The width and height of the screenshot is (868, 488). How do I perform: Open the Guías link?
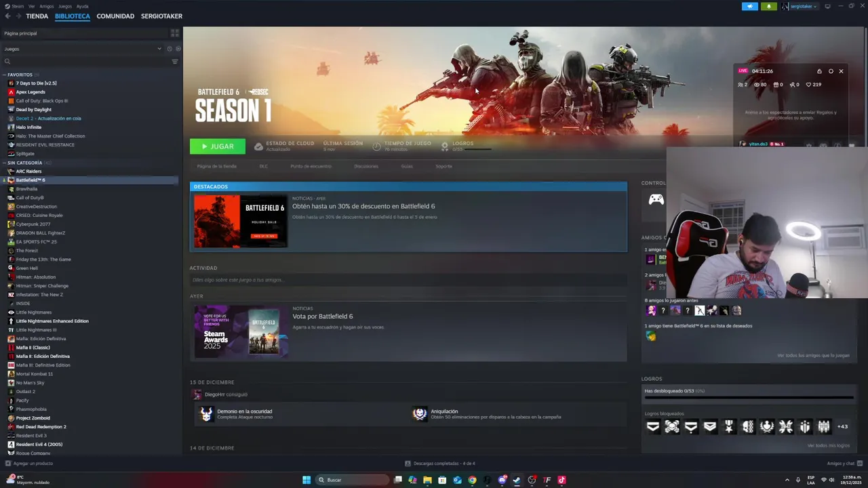click(407, 166)
